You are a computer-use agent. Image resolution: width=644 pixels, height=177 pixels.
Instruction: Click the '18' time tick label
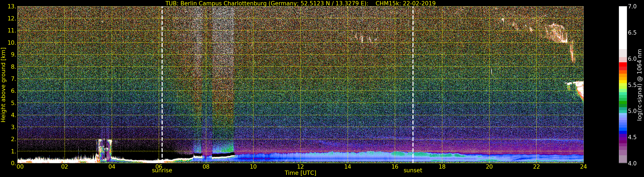(x=442, y=167)
